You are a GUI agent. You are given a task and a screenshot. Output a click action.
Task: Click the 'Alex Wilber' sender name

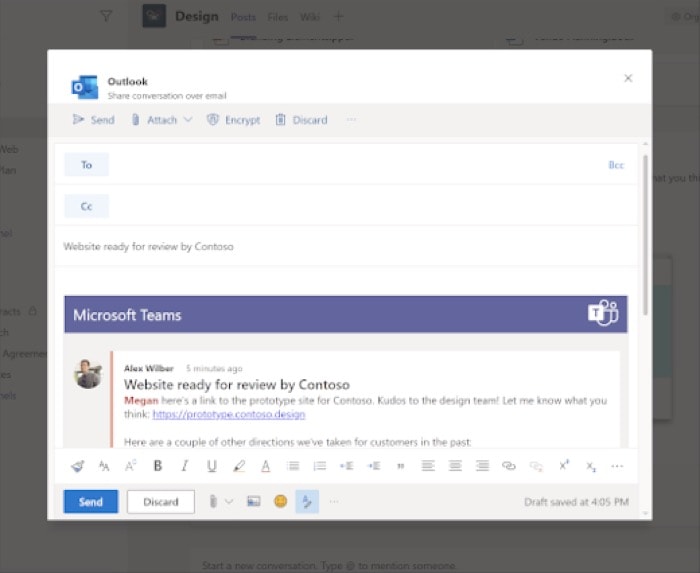coord(149,368)
